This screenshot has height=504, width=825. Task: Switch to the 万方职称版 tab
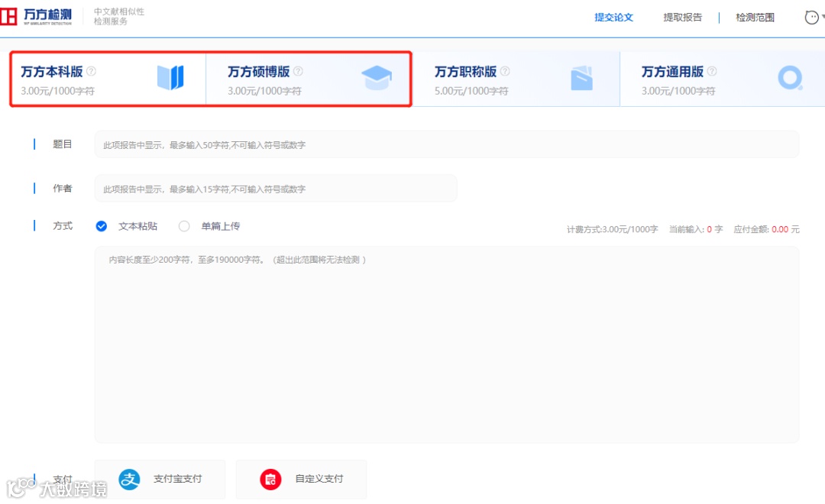tap(516, 79)
